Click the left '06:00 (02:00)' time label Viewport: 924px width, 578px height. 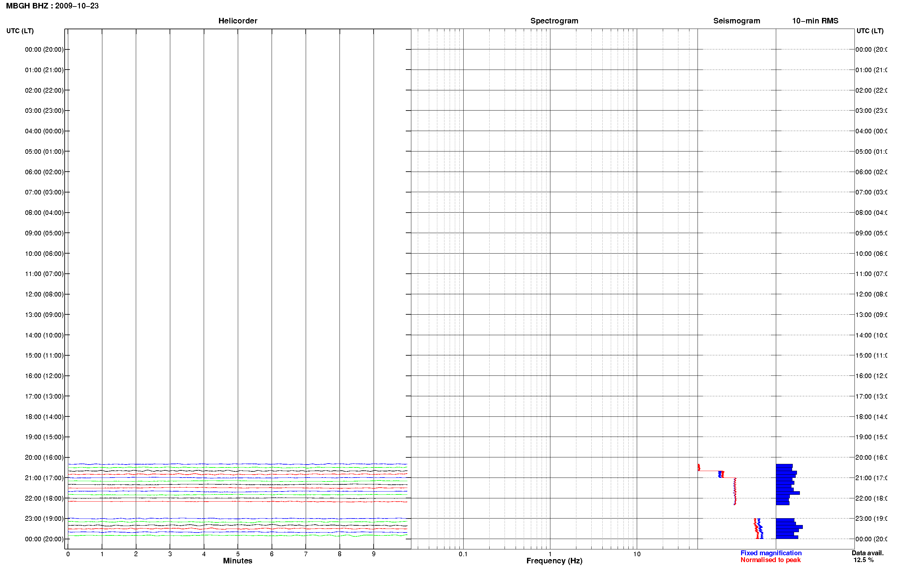(44, 172)
